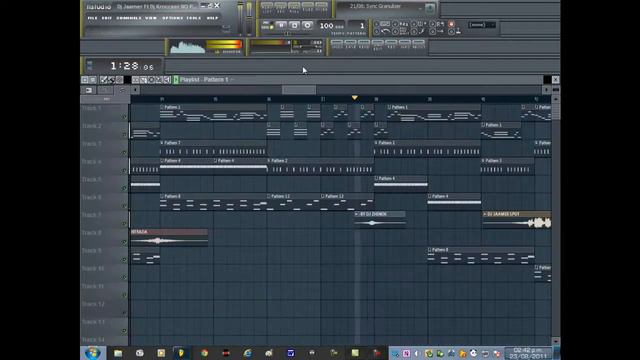
Task: Open the playlist options menu icon
Action: pos(85,80)
